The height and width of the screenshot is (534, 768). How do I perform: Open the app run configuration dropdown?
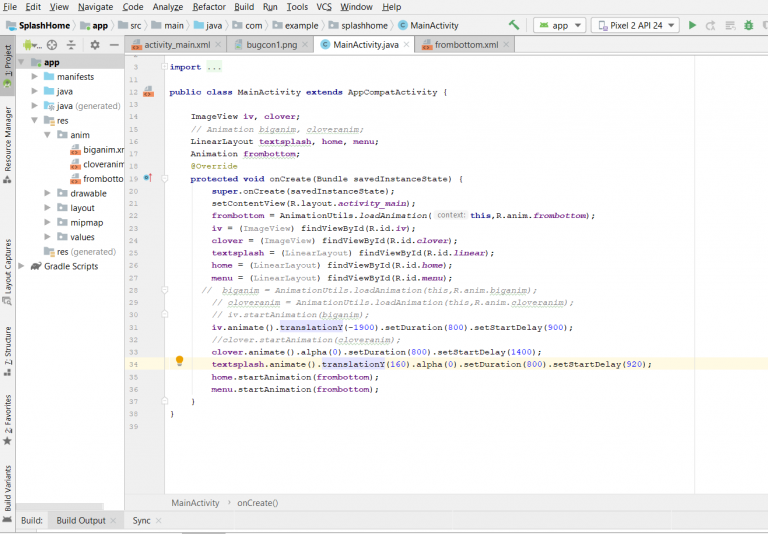[x=559, y=25]
